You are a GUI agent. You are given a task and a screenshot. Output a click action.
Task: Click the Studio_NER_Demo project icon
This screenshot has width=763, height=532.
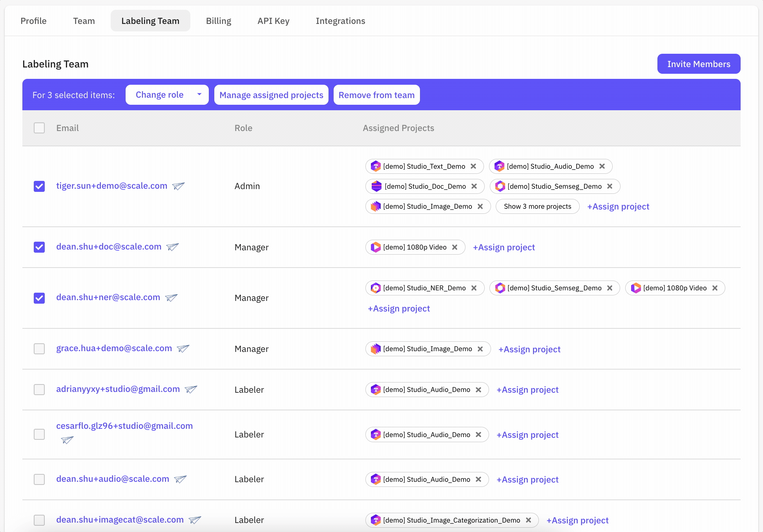[x=376, y=288]
